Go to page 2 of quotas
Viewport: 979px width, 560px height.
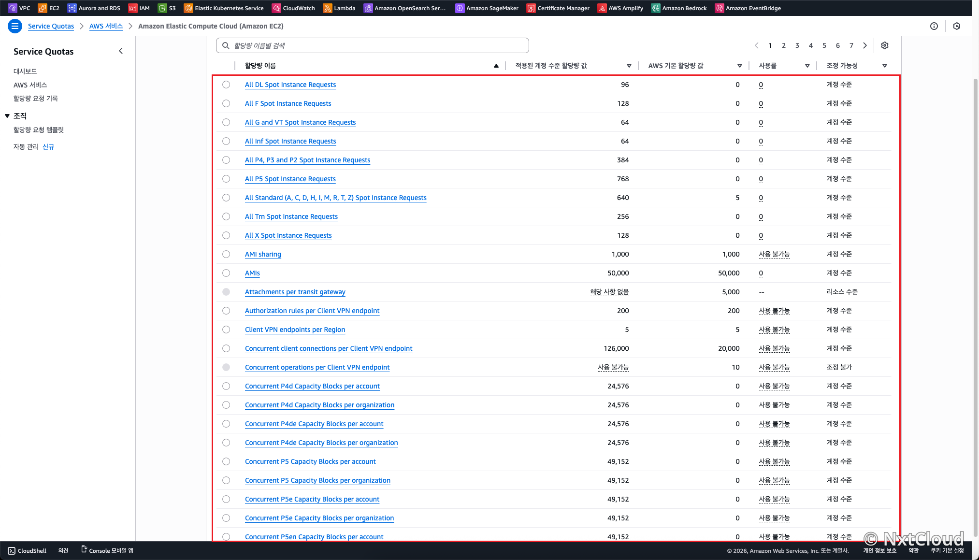click(x=784, y=45)
